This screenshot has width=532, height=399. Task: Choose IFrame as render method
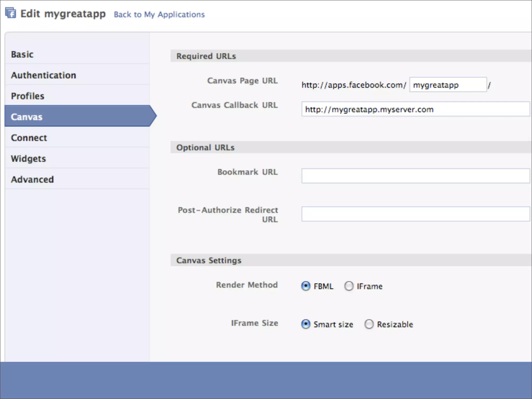pos(349,286)
